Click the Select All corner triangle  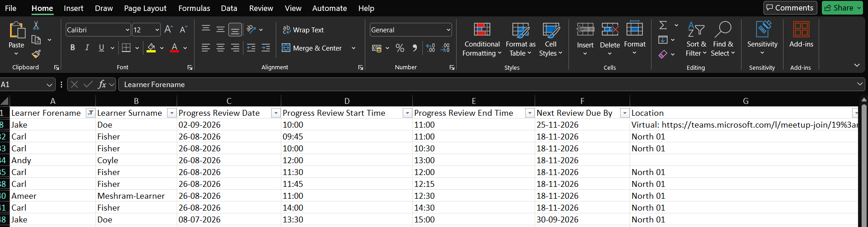point(5,101)
